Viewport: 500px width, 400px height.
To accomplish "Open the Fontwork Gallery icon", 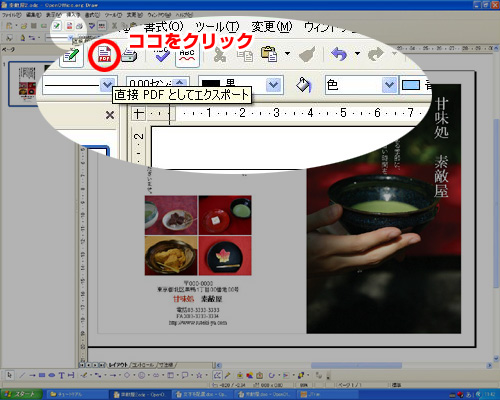I will (x=240, y=375).
